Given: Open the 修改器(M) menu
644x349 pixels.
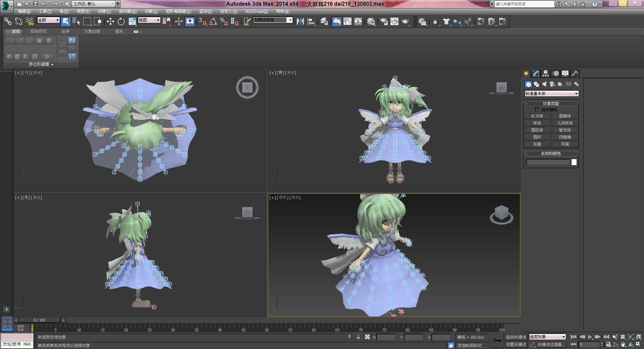Looking at the screenshot, I should (128, 11).
